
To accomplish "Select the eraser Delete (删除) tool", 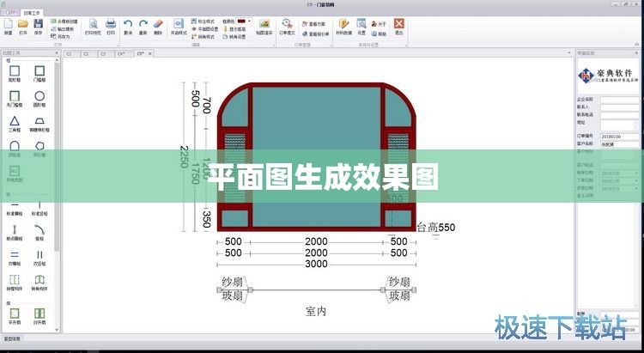I will point(158,27).
